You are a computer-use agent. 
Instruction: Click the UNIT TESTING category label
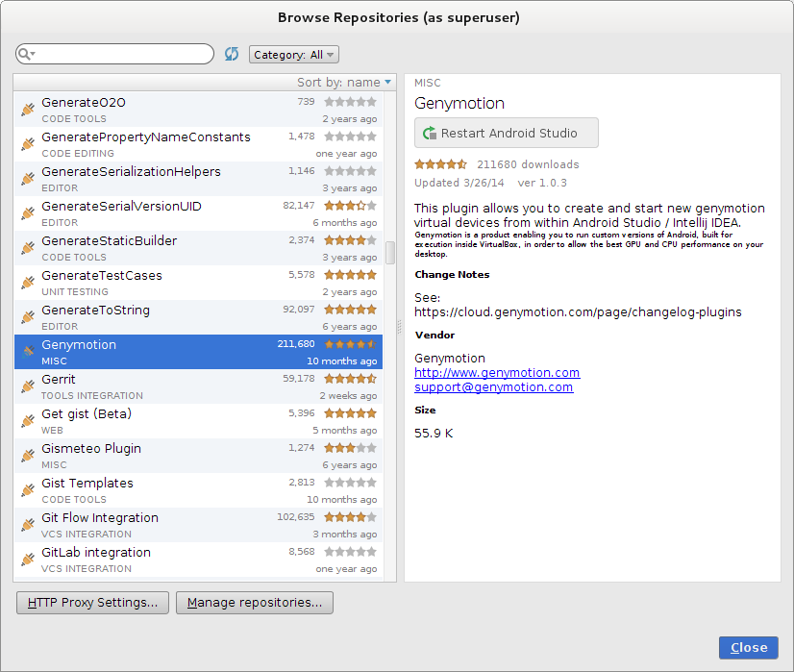pyautogui.click(x=75, y=292)
